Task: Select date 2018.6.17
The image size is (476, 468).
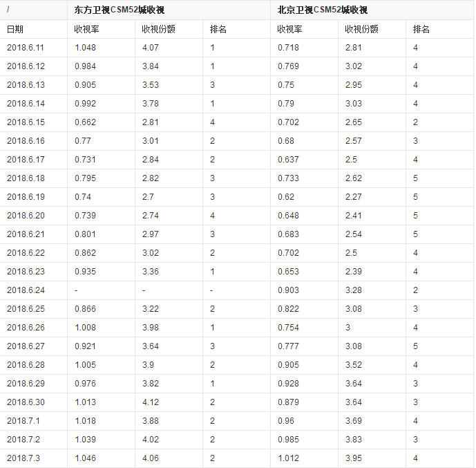Action: tap(26, 160)
